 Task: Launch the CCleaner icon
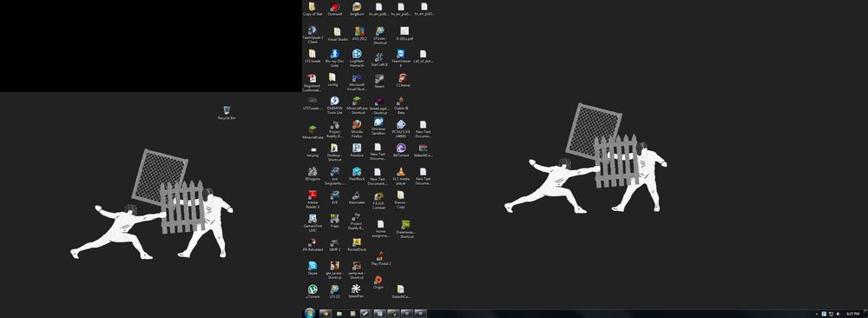(403, 80)
